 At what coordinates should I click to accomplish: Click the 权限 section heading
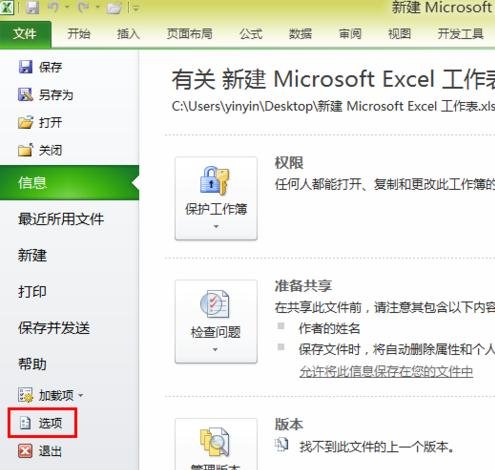(289, 163)
